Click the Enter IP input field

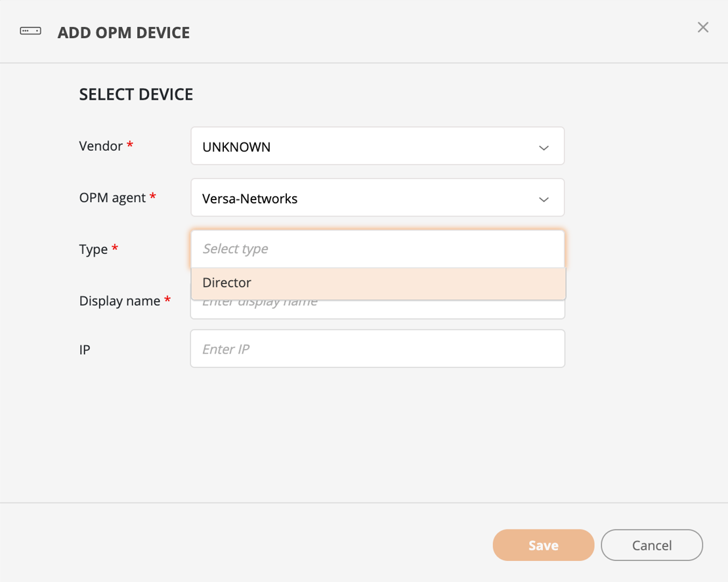(x=377, y=349)
